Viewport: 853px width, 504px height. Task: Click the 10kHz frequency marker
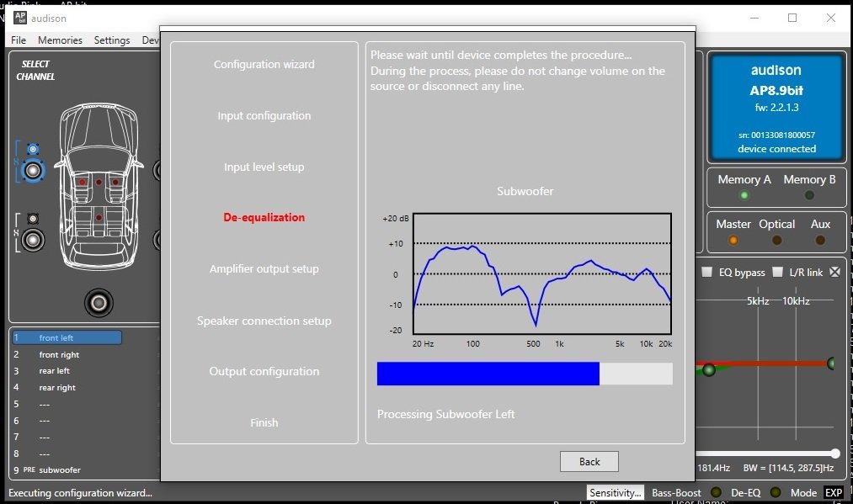(x=796, y=300)
